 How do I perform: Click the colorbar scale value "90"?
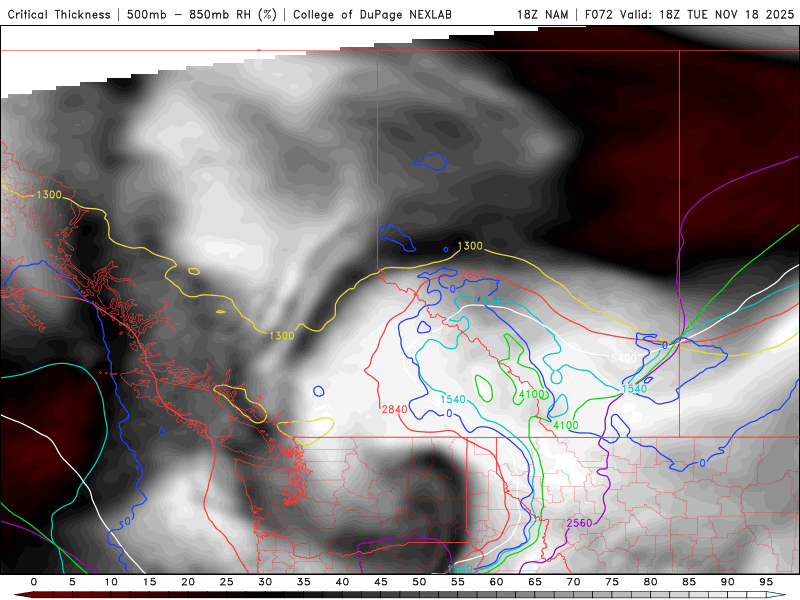tap(728, 582)
